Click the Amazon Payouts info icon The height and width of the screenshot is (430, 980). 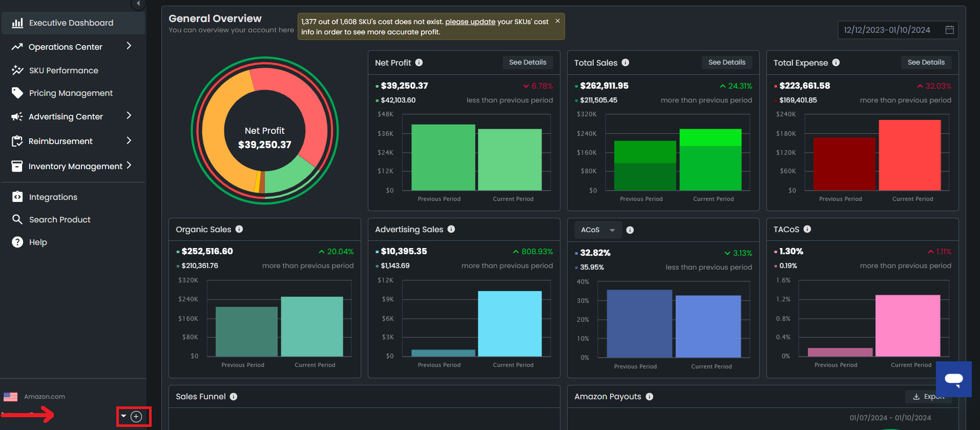point(650,397)
